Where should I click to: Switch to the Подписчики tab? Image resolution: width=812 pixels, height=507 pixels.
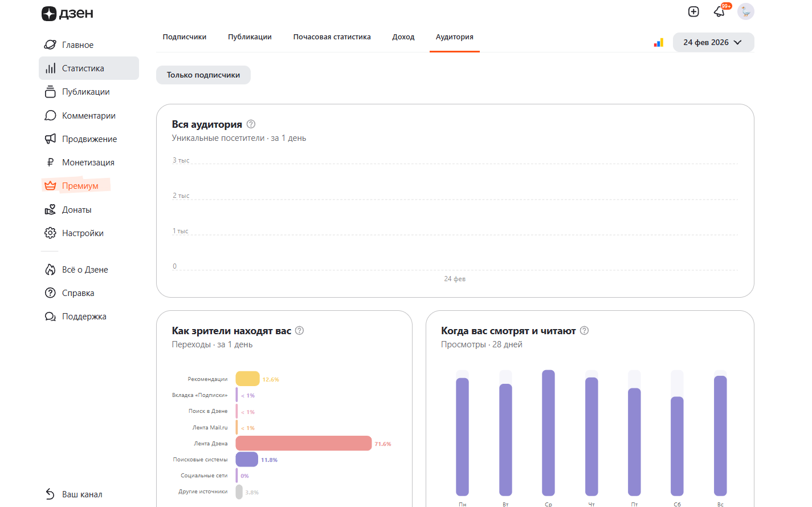click(x=184, y=37)
